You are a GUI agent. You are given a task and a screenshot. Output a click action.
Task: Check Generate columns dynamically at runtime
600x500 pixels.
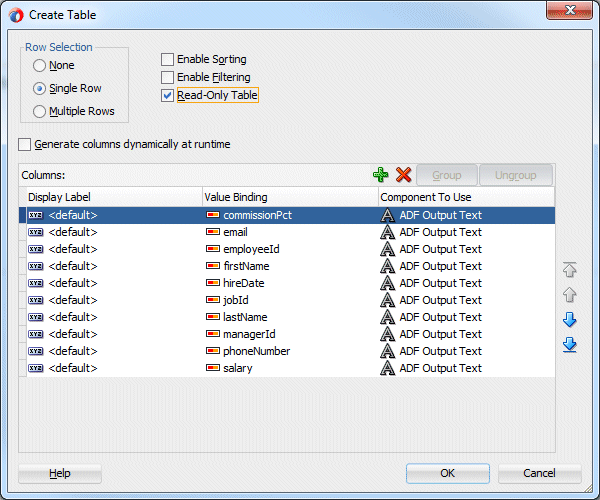(24, 144)
